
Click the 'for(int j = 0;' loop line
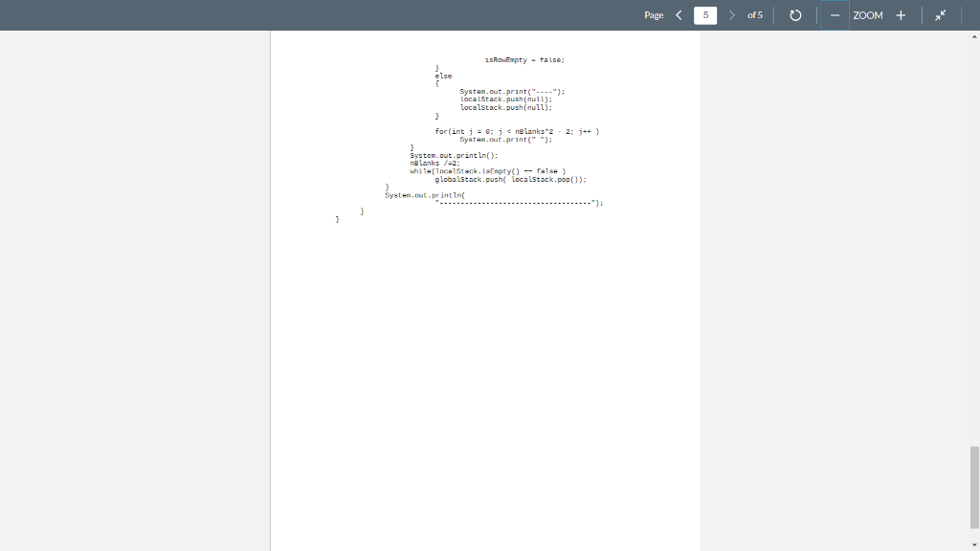click(517, 132)
